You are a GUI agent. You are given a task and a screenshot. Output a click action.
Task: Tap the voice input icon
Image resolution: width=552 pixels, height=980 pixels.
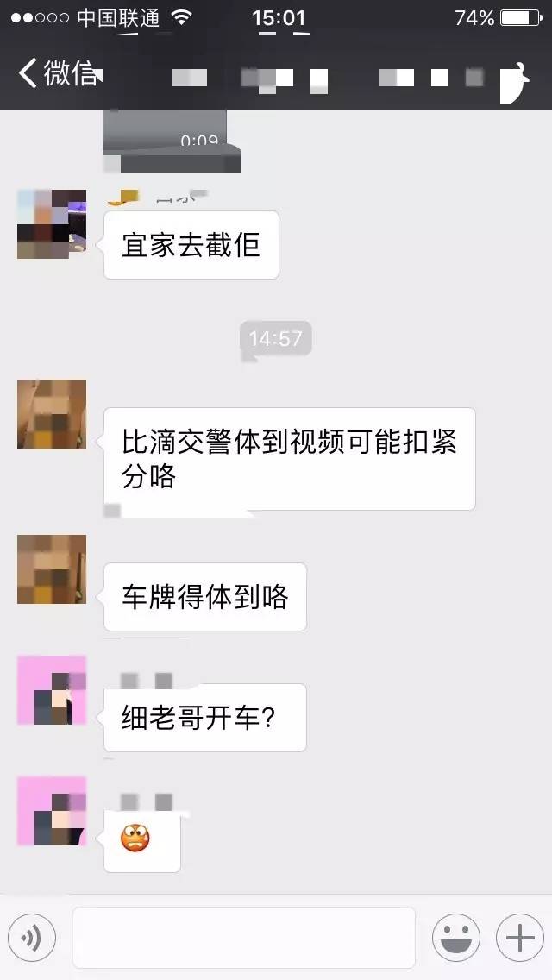tap(31, 937)
